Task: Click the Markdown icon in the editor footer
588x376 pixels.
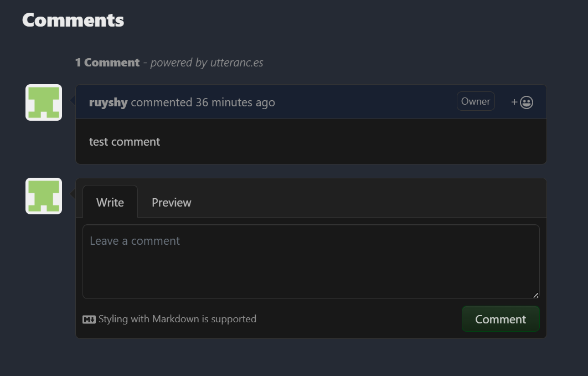Action: 89,319
